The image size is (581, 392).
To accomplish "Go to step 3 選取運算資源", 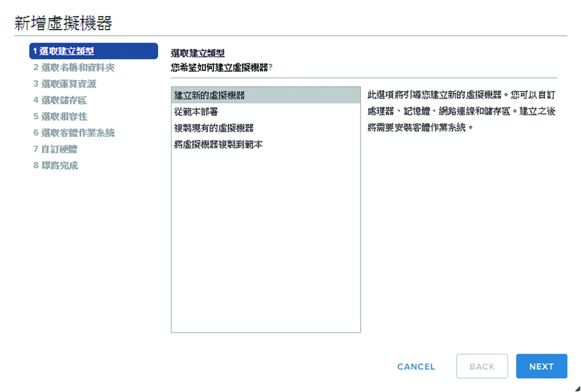I will point(64,84).
